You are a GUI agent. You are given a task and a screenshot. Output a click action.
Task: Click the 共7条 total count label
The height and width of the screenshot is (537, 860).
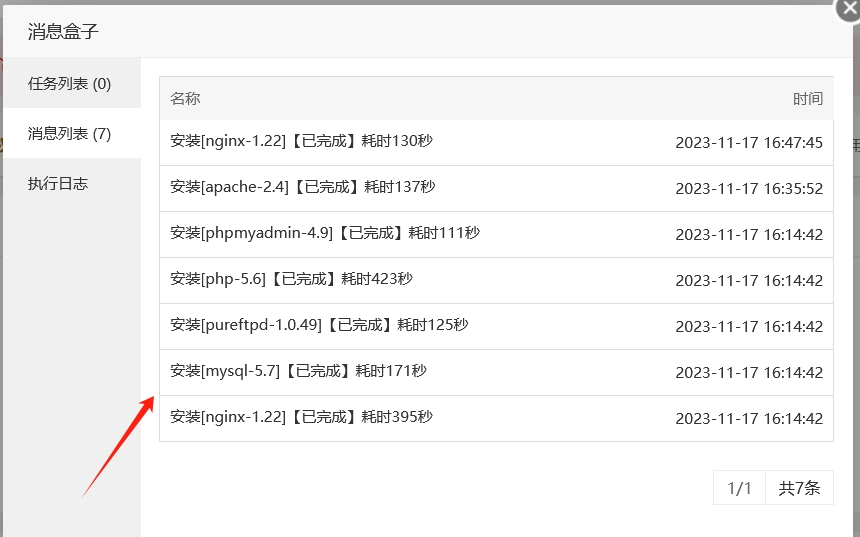point(799,489)
